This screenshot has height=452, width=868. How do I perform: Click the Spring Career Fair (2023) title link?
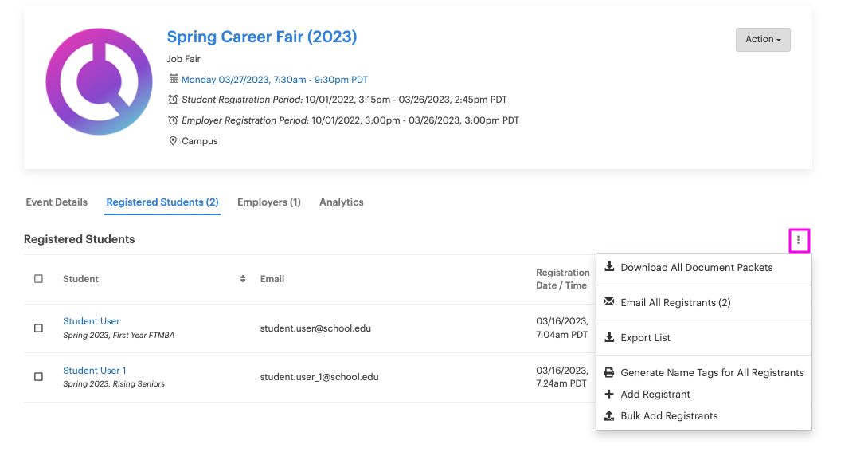261,37
